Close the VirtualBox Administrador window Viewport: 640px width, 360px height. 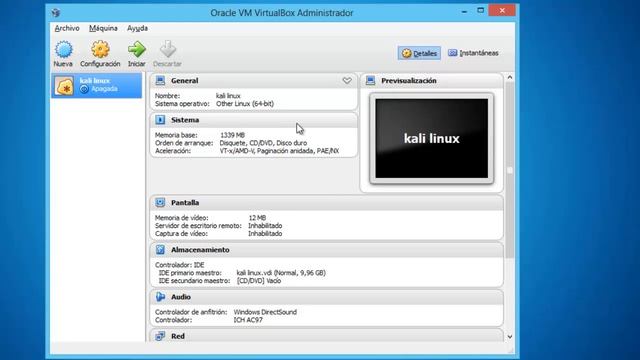point(502,10)
